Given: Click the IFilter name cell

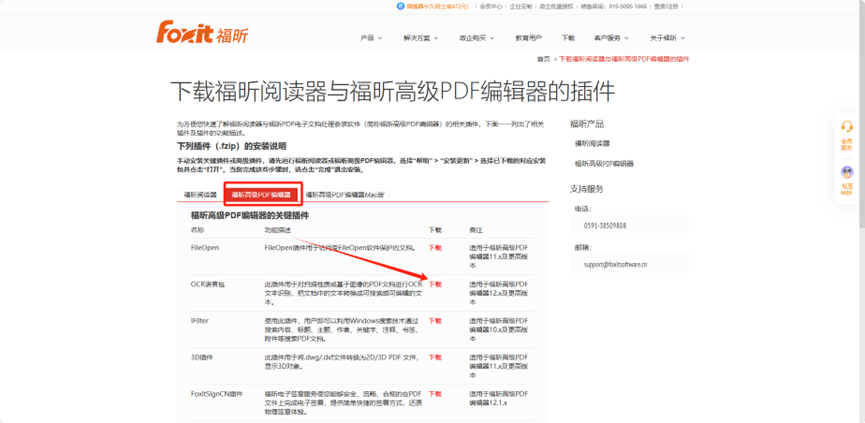Looking at the screenshot, I should (200, 320).
